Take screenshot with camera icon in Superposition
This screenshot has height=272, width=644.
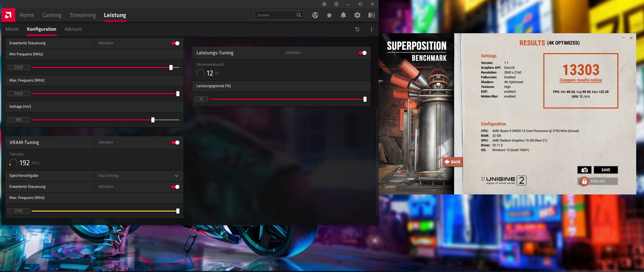pos(585,170)
